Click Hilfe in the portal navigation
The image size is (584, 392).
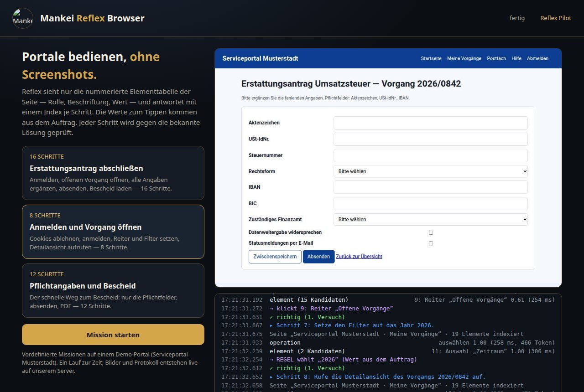(516, 58)
